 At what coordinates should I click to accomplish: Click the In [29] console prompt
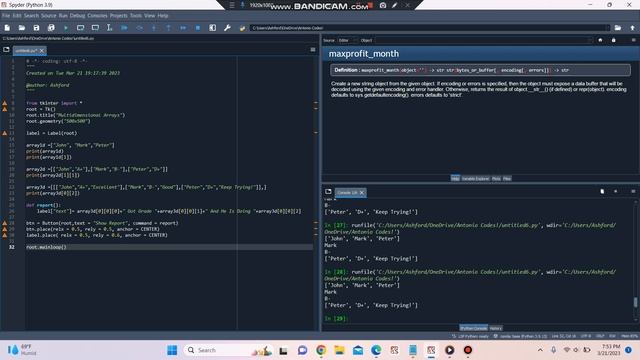pyautogui.click(x=336, y=318)
